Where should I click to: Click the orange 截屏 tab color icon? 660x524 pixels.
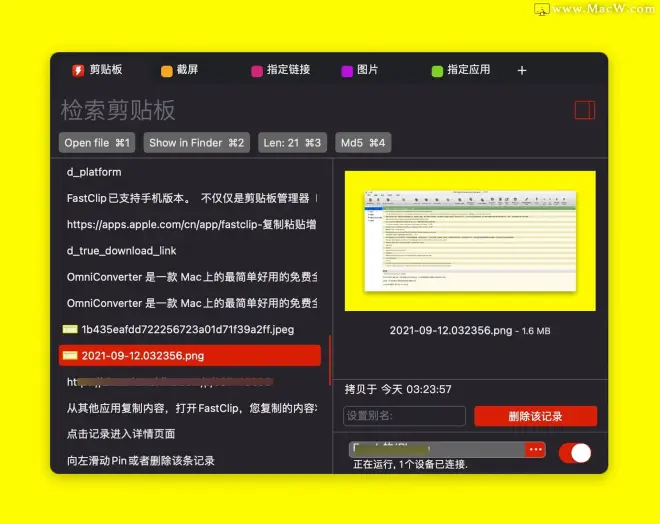[167, 71]
